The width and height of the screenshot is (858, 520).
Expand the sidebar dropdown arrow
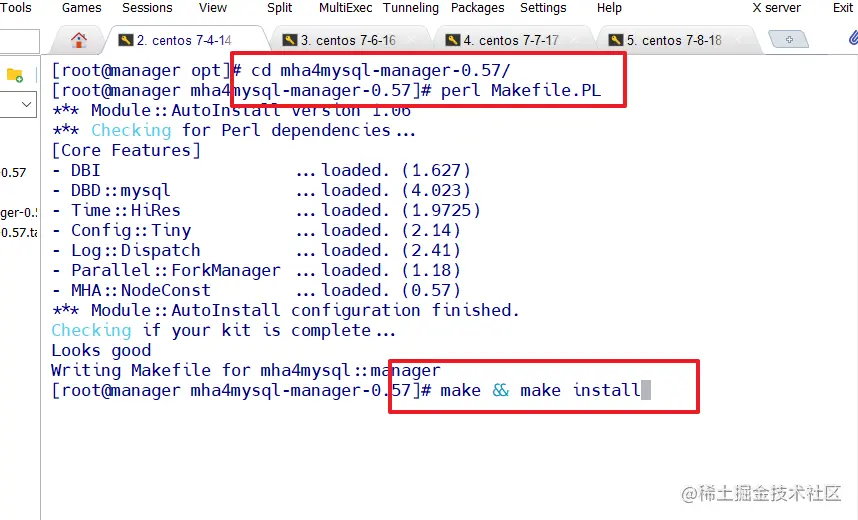(x=26, y=104)
